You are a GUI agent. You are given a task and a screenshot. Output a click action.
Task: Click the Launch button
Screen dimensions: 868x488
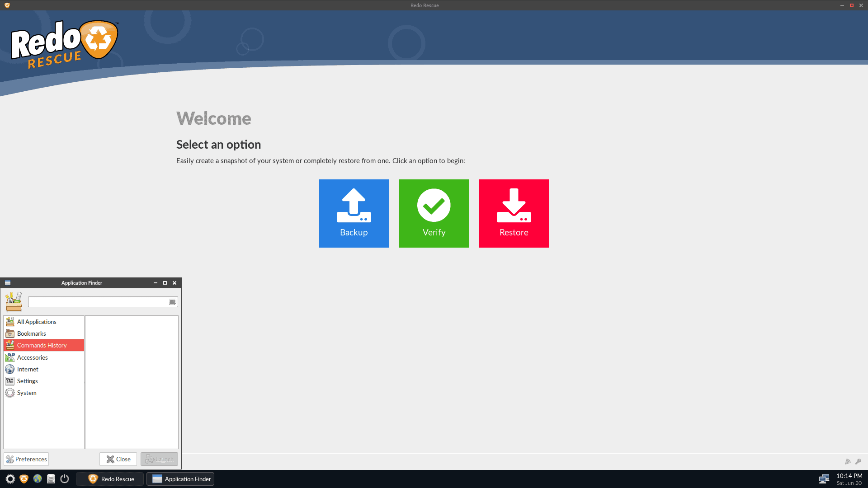pyautogui.click(x=159, y=459)
